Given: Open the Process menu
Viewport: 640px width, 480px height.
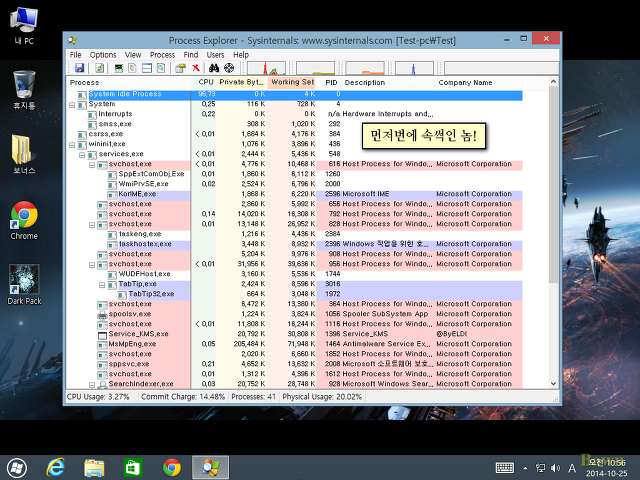Looking at the screenshot, I should 162,55.
